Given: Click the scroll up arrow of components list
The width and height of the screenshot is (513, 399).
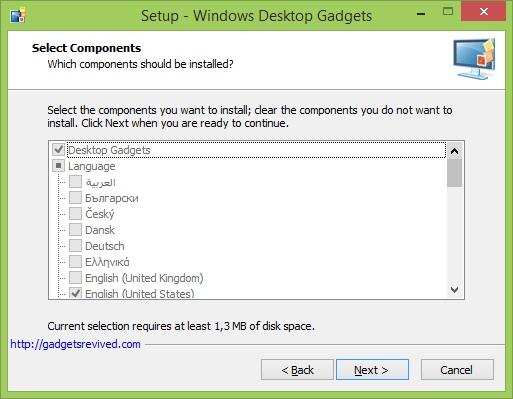Looking at the screenshot, I should coord(454,151).
